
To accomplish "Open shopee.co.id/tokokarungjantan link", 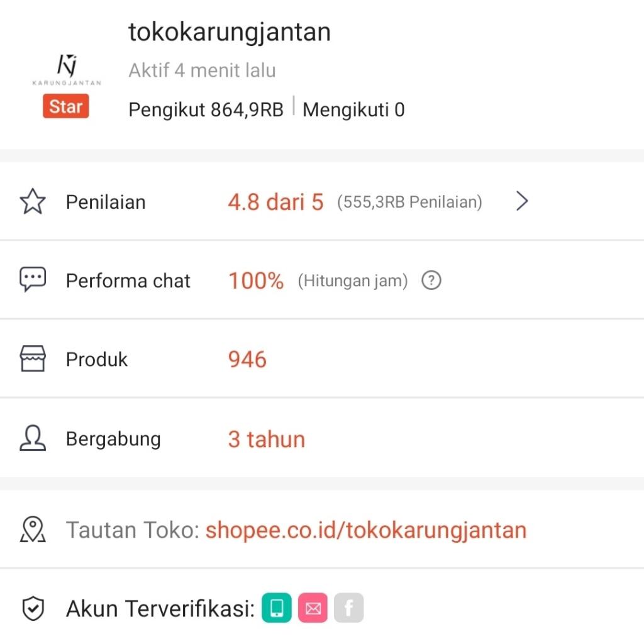I will 366,530.
